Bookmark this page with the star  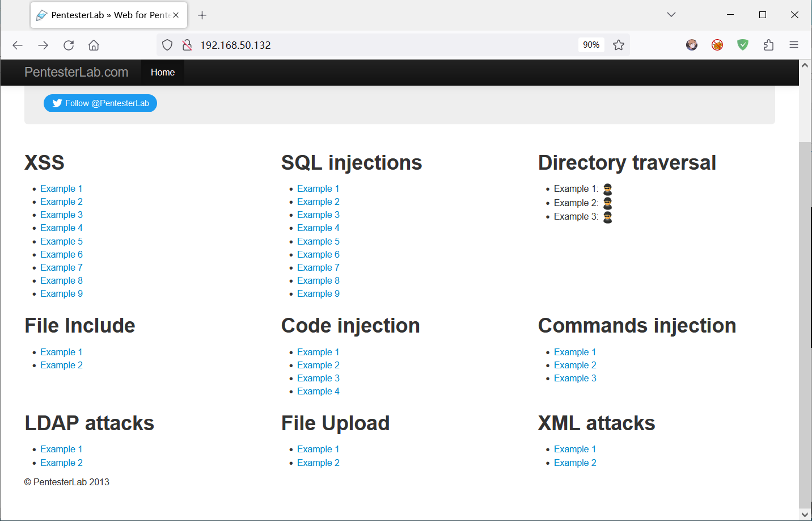619,45
